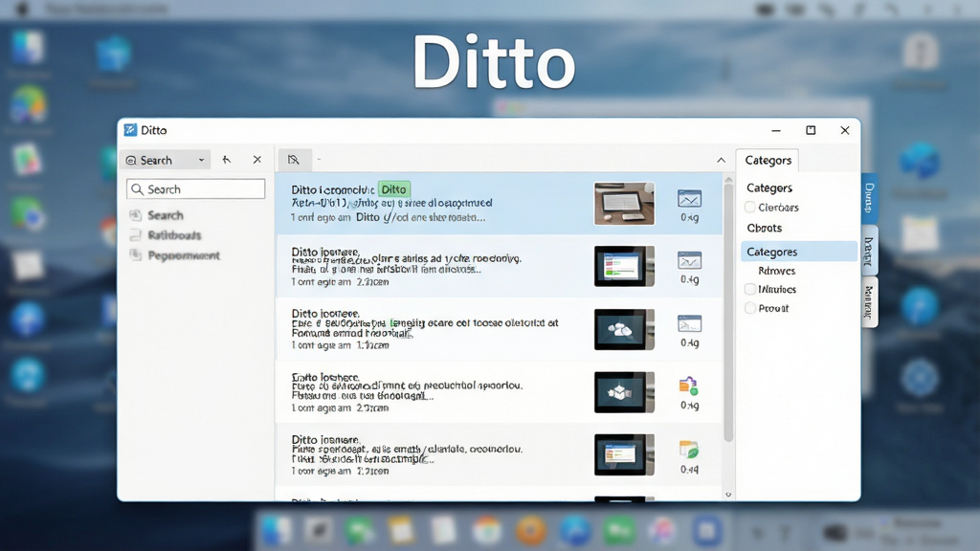This screenshot has height=551, width=980.
Task: Open the box thumbnail in fourth clip row
Action: (624, 392)
